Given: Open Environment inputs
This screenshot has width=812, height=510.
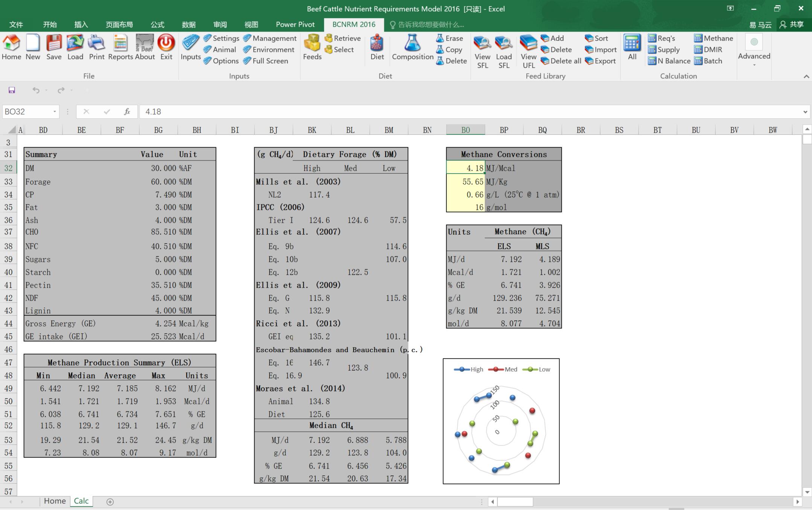Looking at the screenshot, I should [x=269, y=49].
